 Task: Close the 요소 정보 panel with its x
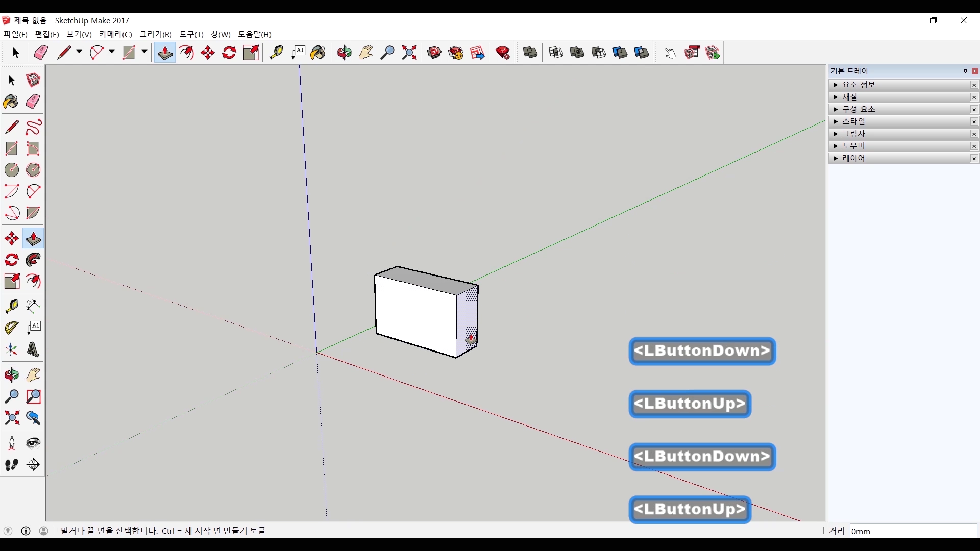[974, 85]
